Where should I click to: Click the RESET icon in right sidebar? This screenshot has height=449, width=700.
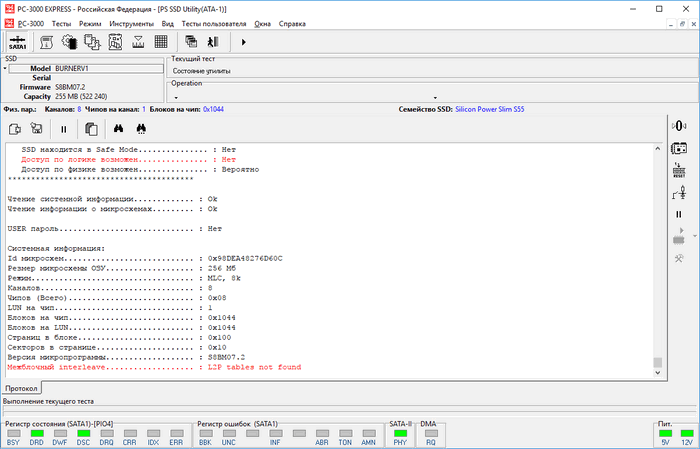[678, 170]
